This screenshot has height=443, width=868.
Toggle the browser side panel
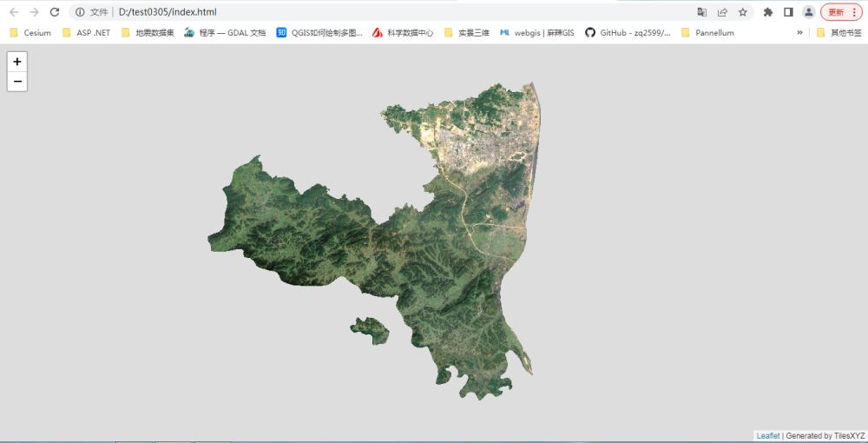[x=788, y=12]
